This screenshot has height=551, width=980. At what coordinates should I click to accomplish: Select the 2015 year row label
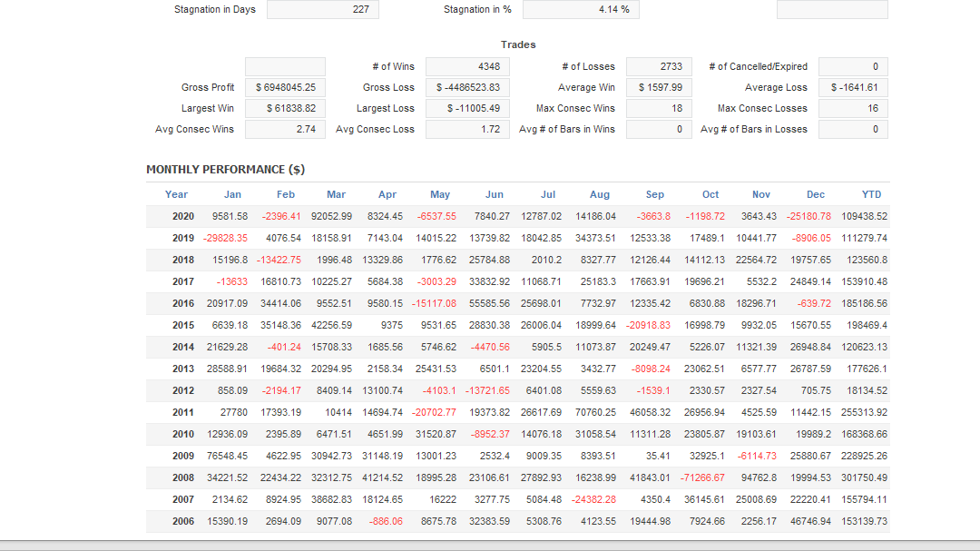click(x=183, y=325)
